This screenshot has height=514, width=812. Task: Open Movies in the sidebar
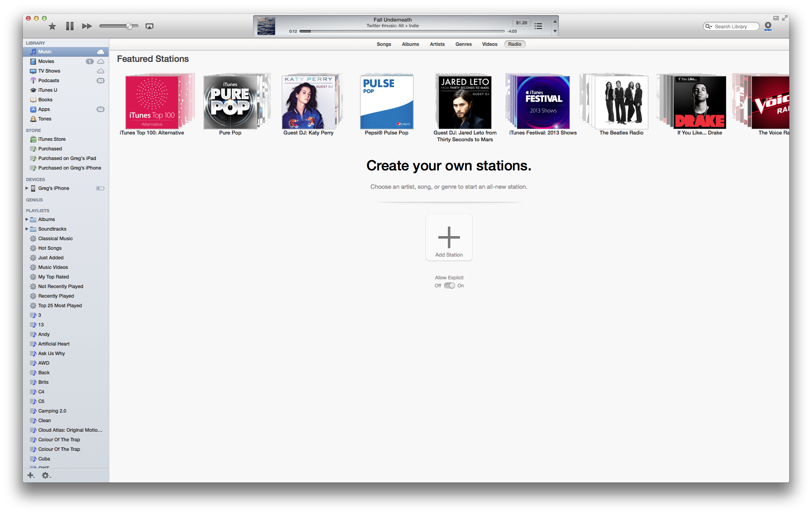click(x=65, y=61)
